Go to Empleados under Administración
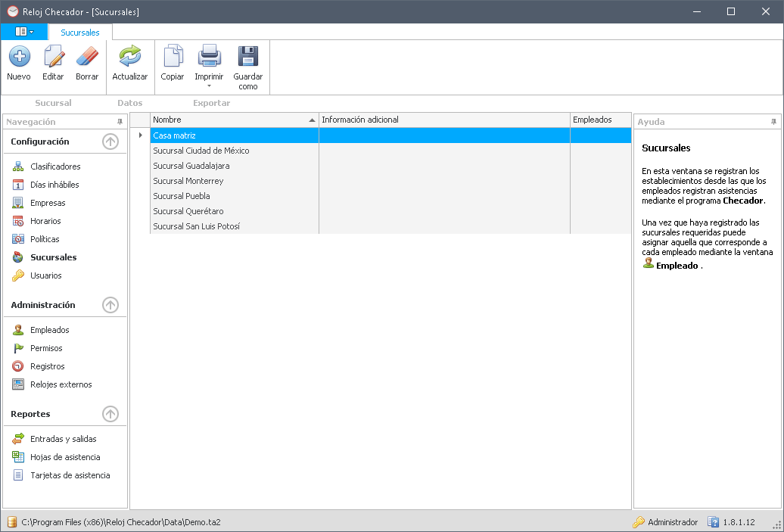The height and width of the screenshot is (532, 784). (x=50, y=330)
